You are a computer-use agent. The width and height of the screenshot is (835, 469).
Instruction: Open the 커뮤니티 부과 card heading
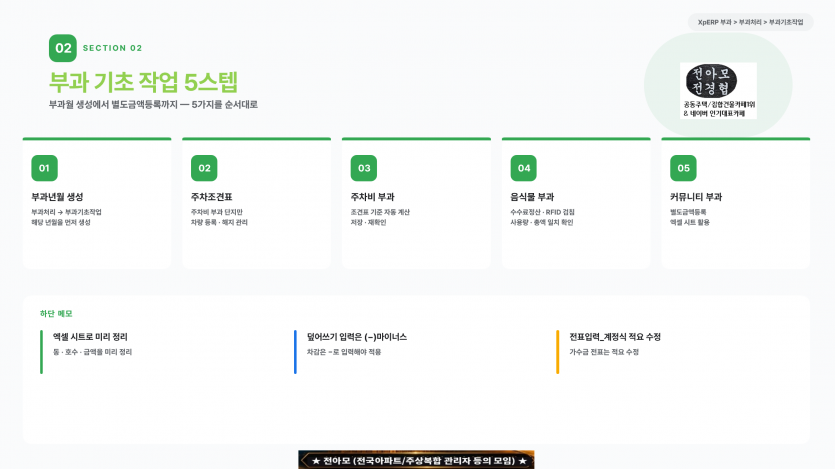click(696, 197)
